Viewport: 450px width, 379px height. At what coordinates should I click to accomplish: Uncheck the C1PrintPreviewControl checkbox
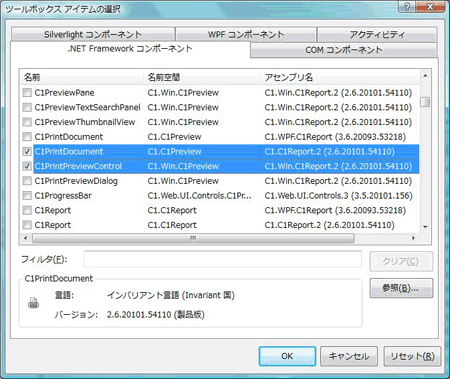[27, 166]
